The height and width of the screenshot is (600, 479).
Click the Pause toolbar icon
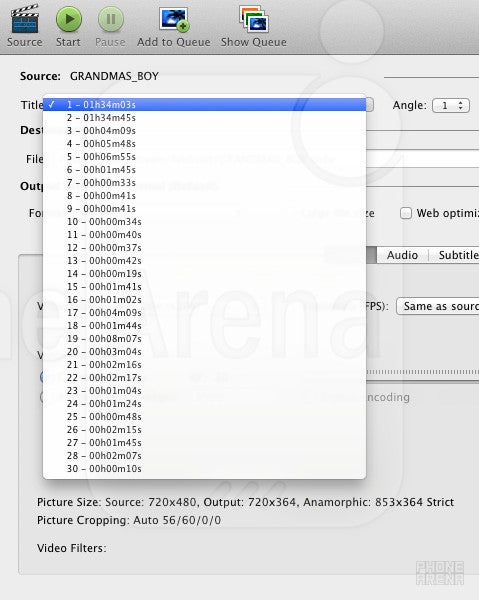(x=111, y=19)
